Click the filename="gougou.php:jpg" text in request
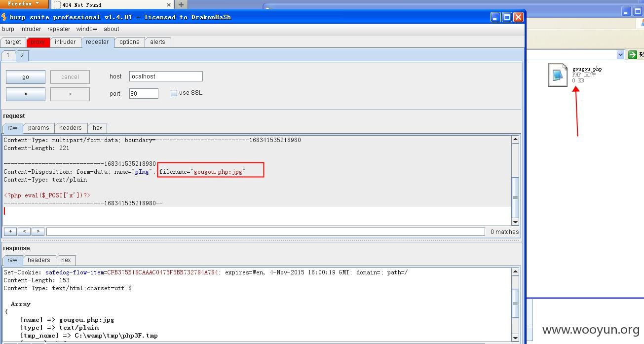This screenshot has height=344, width=644. [x=202, y=172]
